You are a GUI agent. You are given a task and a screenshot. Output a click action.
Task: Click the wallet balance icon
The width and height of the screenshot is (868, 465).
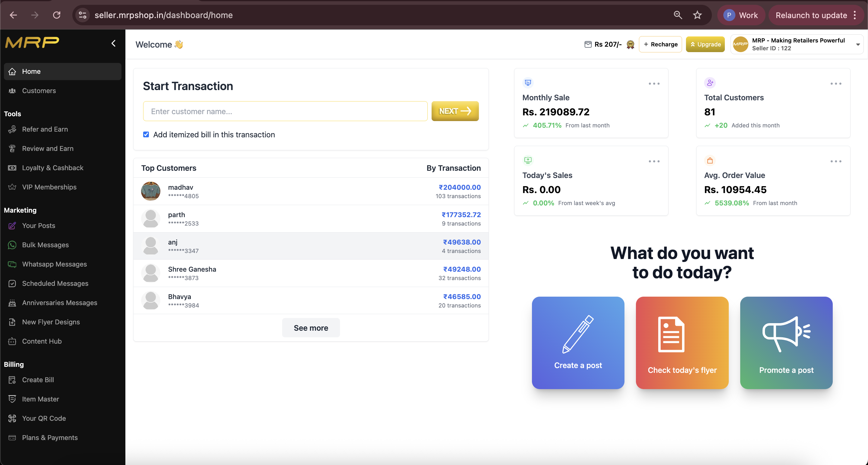pos(588,44)
